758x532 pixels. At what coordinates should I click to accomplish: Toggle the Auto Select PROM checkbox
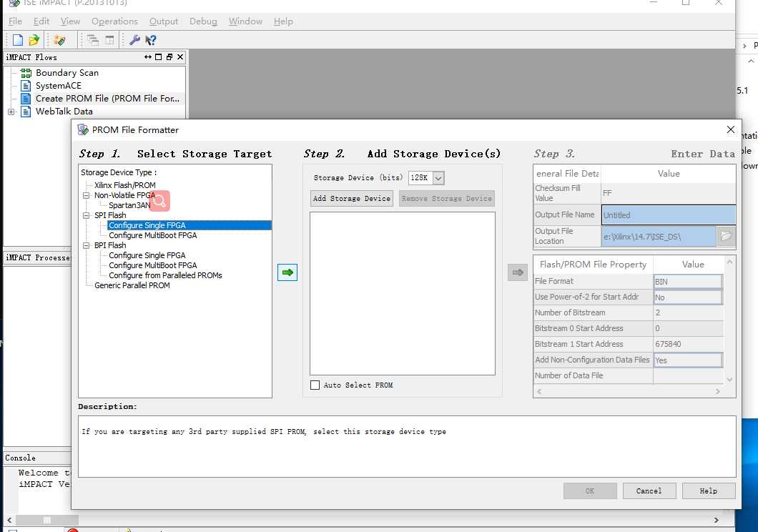pyautogui.click(x=315, y=385)
